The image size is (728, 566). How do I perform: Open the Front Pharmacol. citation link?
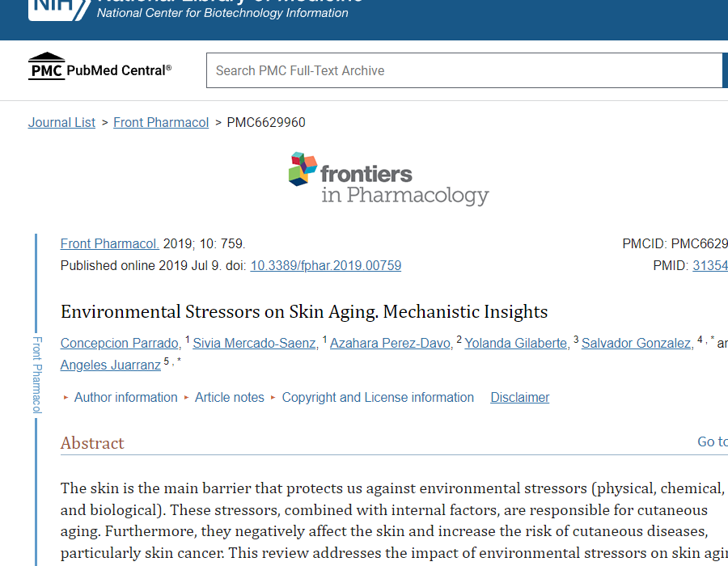point(110,244)
